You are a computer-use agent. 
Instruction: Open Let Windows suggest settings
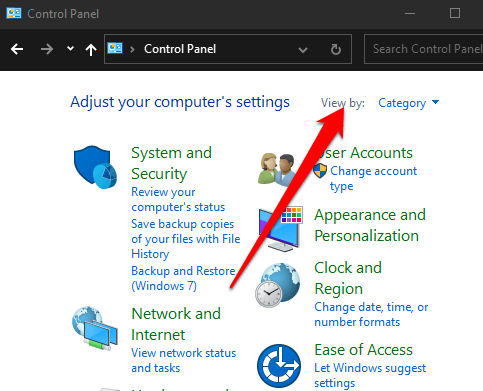pyautogui.click(x=370, y=375)
